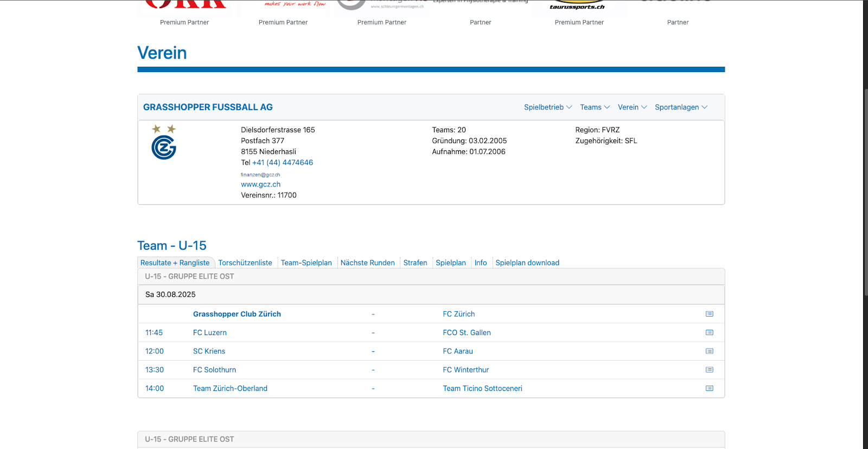Screen dimensions: 868x449
Task: Select the Spielplan tab
Action: pyautogui.click(x=451, y=263)
